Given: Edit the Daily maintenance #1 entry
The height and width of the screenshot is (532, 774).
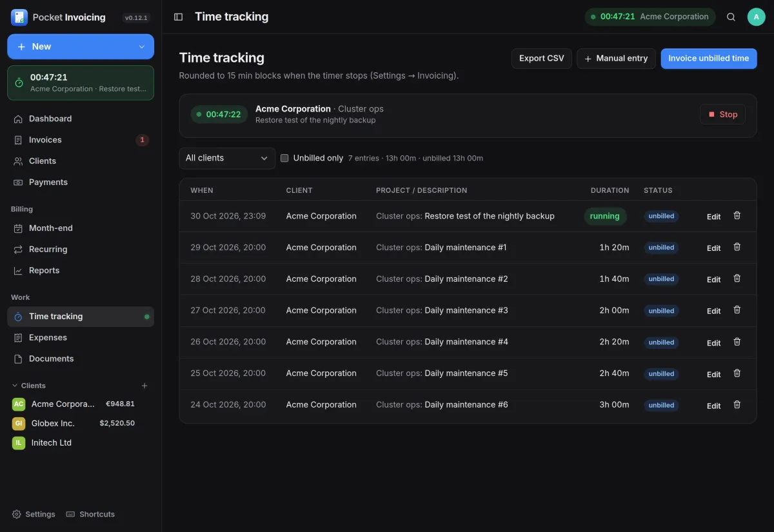Looking at the screenshot, I should tap(713, 248).
